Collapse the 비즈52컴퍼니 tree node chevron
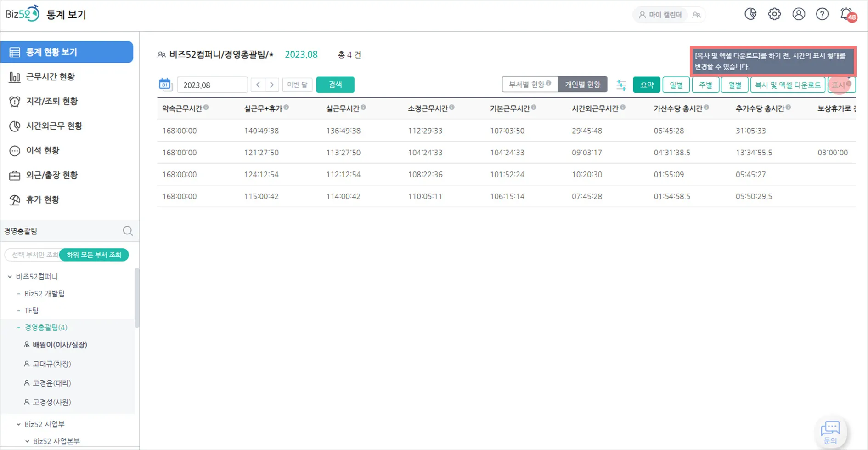The width and height of the screenshot is (868, 450). [x=10, y=277]
